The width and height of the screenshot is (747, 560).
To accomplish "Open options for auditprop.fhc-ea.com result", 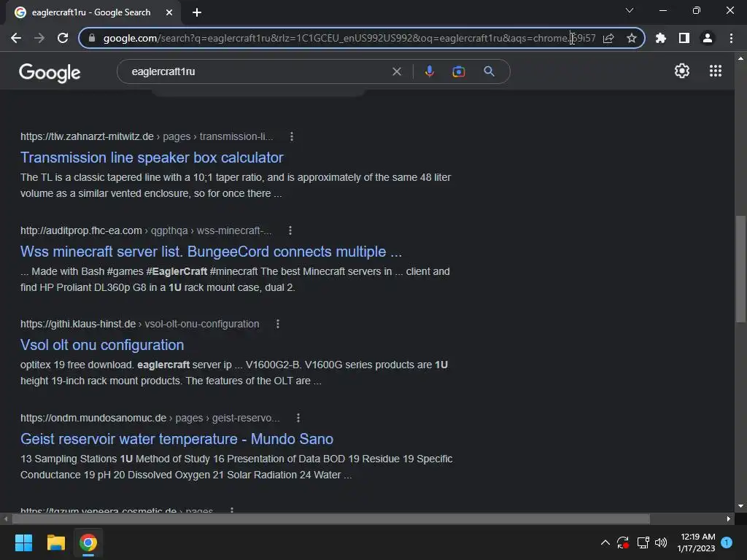I will [x=290, y=230].
